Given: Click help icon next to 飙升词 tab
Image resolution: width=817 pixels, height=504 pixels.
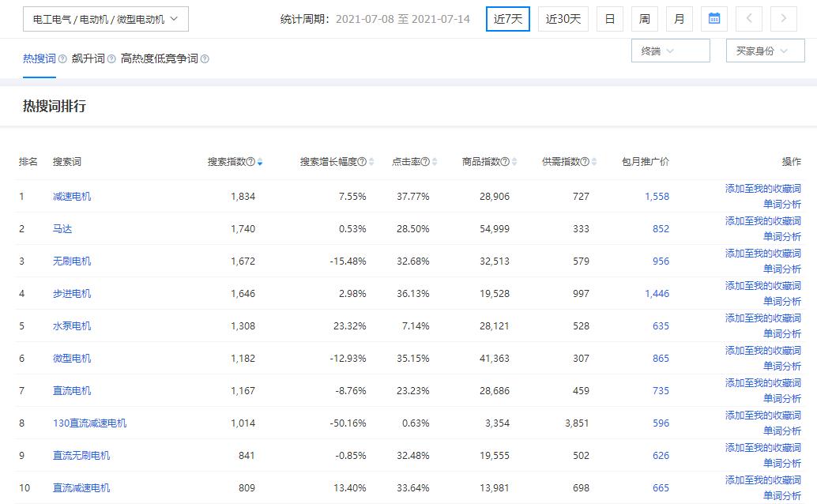Looking at the screenshot, I should pyautogui.click(x=111, y=59).
